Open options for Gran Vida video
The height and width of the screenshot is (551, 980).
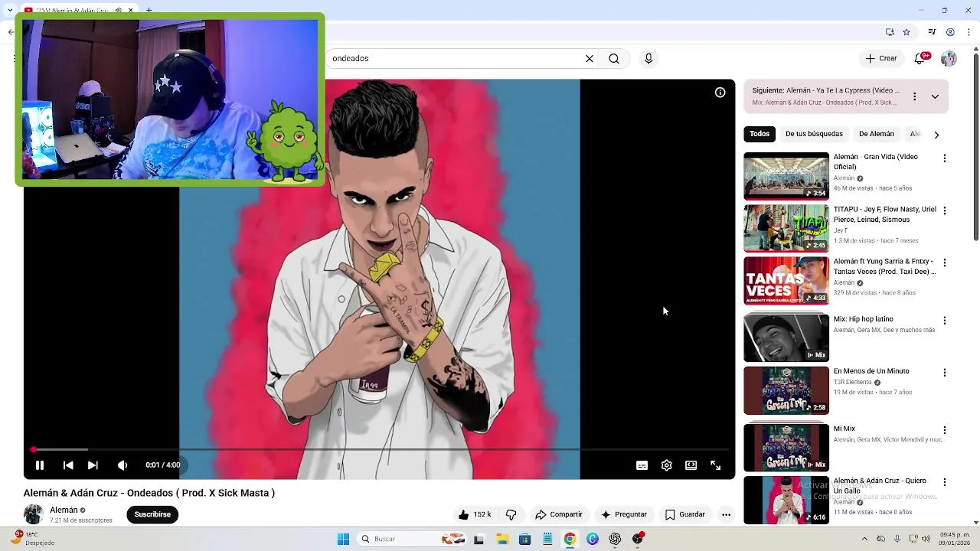click(945, 158)
